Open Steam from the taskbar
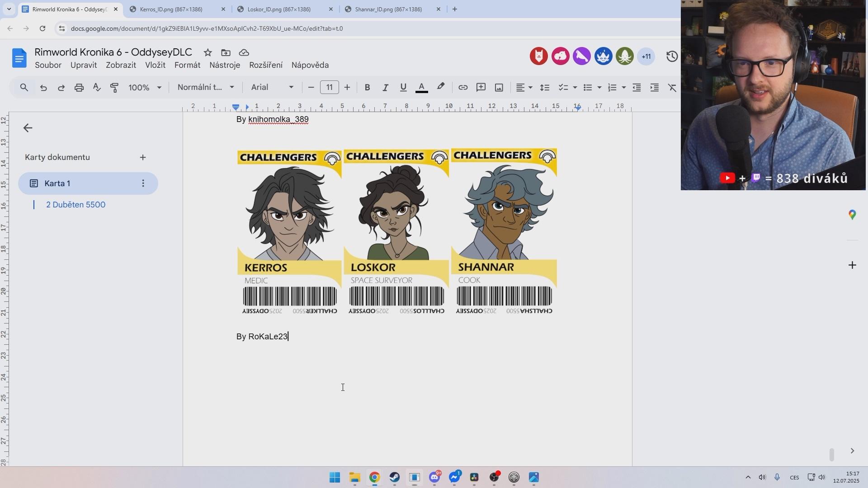 coord(395,477)
